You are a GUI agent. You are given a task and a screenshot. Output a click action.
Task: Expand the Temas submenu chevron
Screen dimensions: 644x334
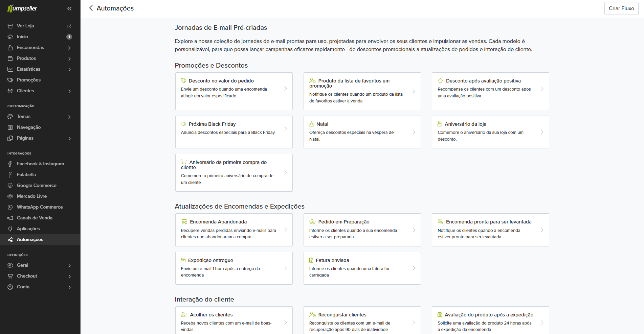tap(69, 117)
